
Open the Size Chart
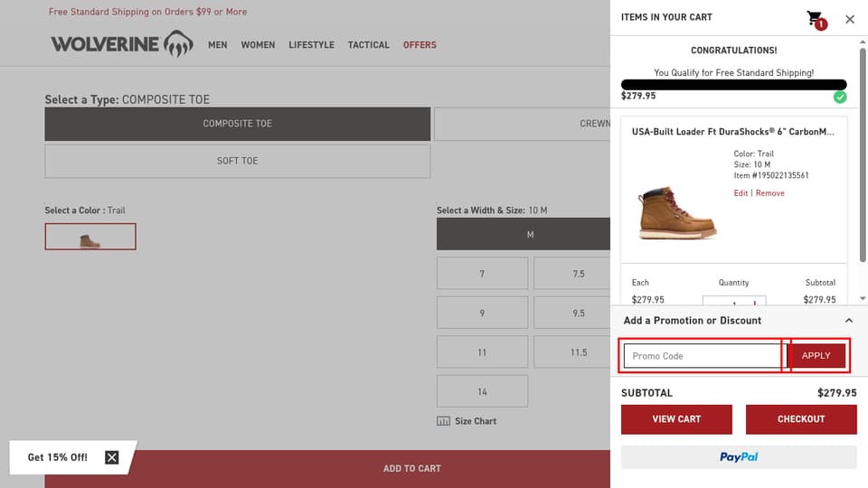tap(467, 421)
